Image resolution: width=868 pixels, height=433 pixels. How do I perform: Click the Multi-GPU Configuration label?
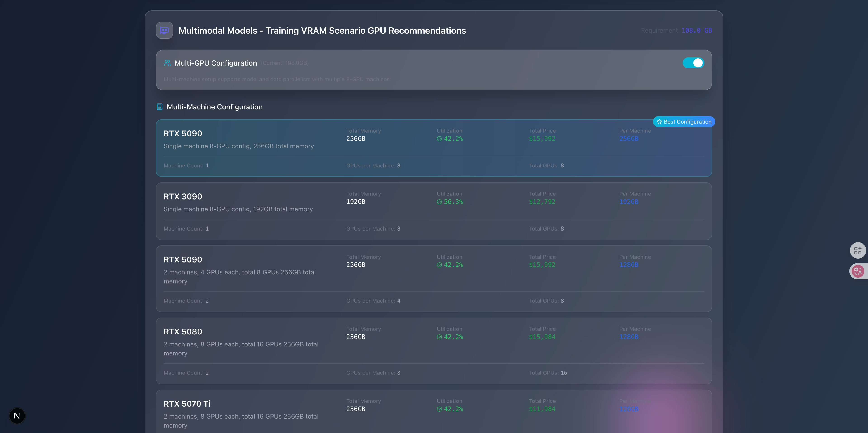(x=216, y=63)
